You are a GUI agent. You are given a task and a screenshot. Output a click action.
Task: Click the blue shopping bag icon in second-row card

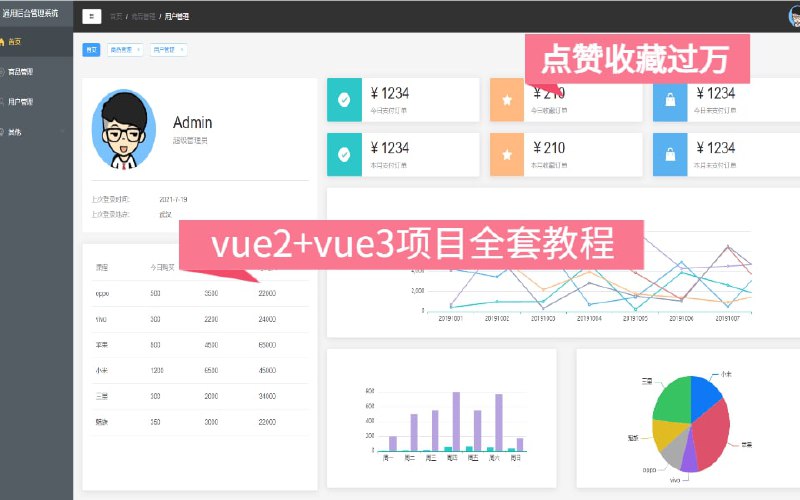670,154
